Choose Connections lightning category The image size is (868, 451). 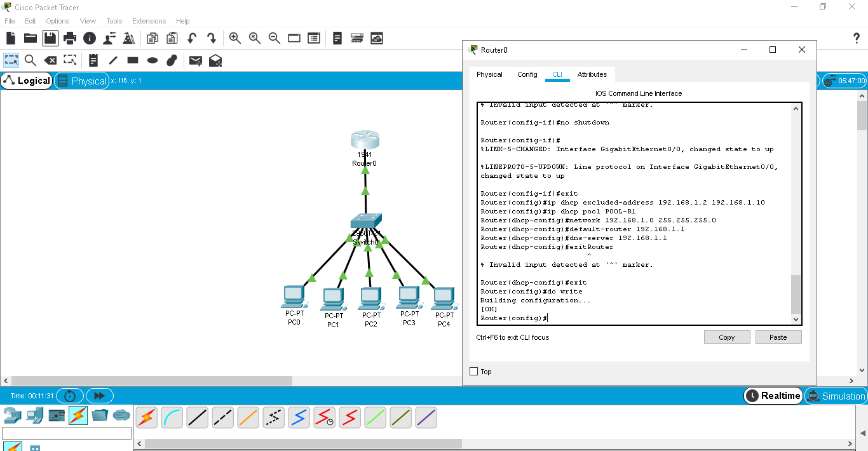pos(78,415)
